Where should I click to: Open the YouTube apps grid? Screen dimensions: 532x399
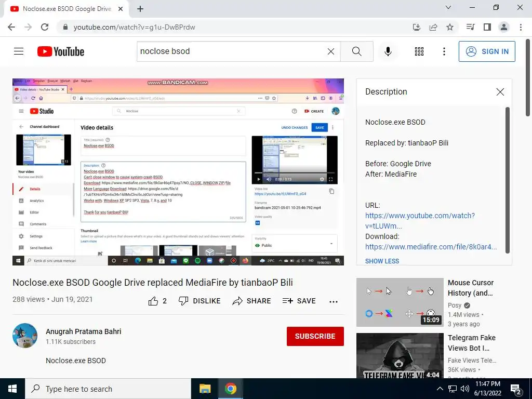click(x=419, y=51)
